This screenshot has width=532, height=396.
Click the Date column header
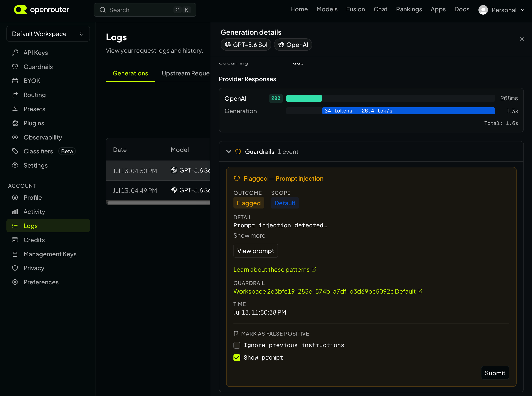(x=120, y=150)
